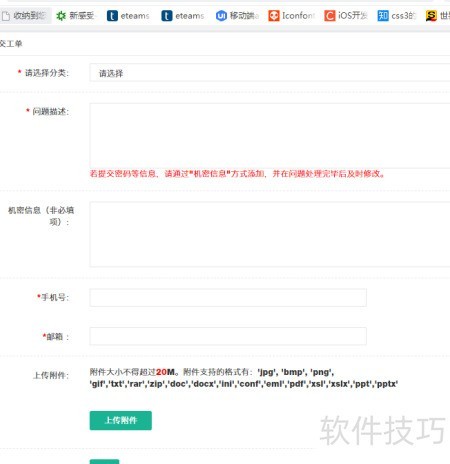Open the first eteams bookmark icon

[112, 16]
